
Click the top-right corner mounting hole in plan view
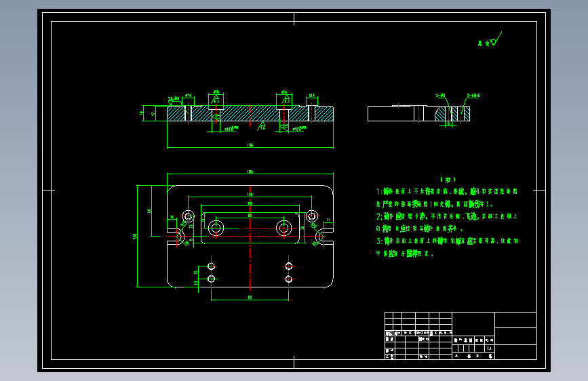(x=311, y=216)
